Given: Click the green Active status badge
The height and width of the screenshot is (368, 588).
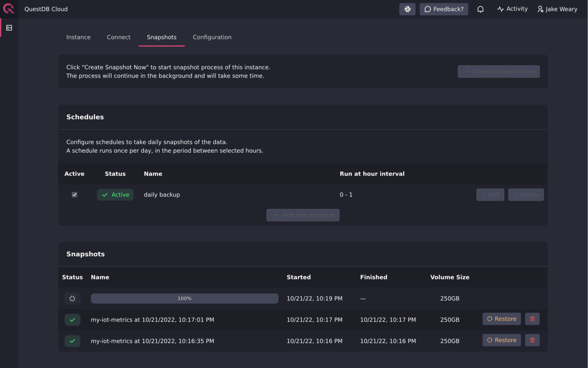Looking at the screenshot, I should pyautogui.click(x=115, y=195).
